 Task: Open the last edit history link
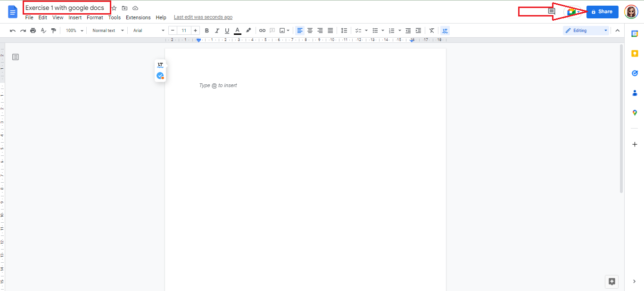click(x=203, y=17)
